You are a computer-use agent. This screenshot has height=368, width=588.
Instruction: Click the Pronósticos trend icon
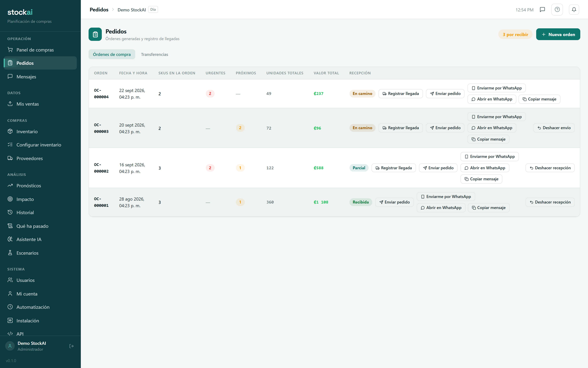tap(10, 185)
